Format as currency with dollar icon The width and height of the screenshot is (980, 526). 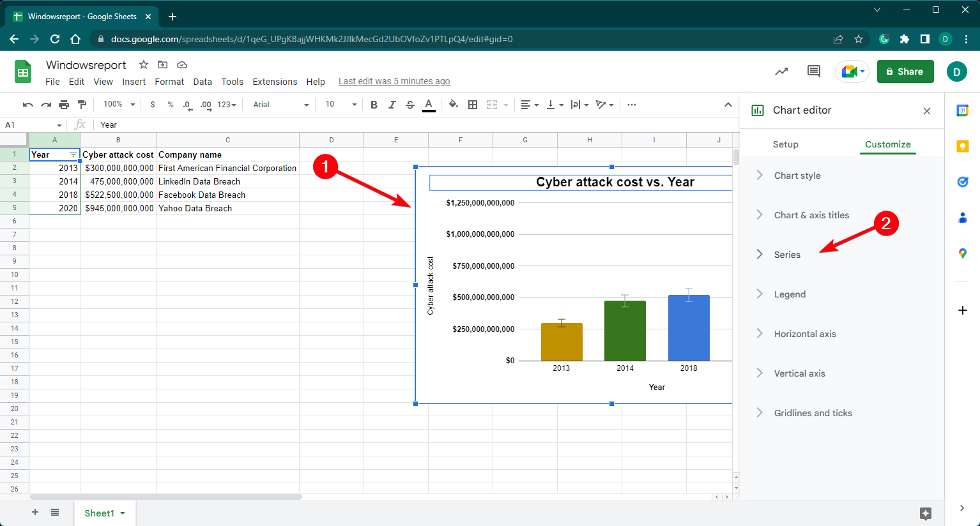click(x=153, y=105)
